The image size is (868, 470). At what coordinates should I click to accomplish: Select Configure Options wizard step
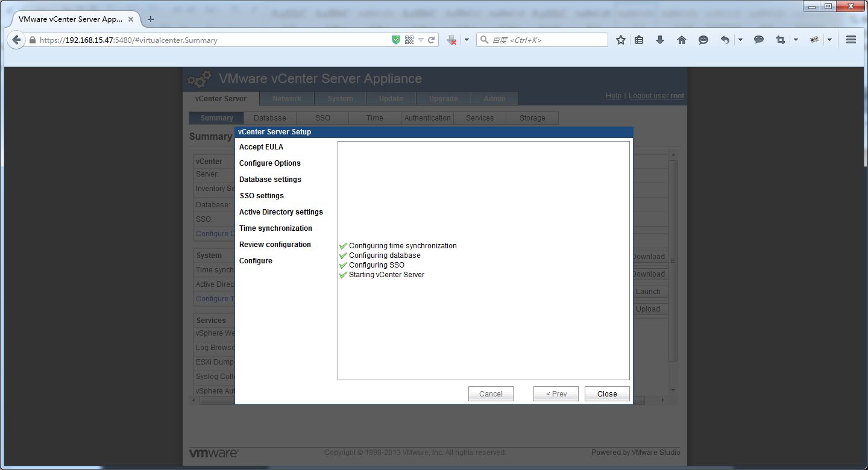(x=270, y=163)
